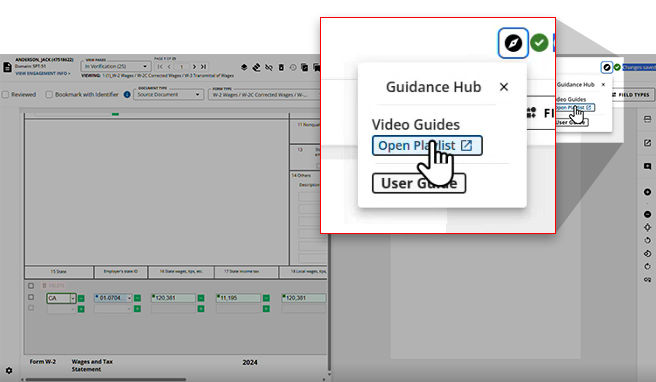Open the Document Type dropdown
The image size is (656, 382).
pos(169,95)
